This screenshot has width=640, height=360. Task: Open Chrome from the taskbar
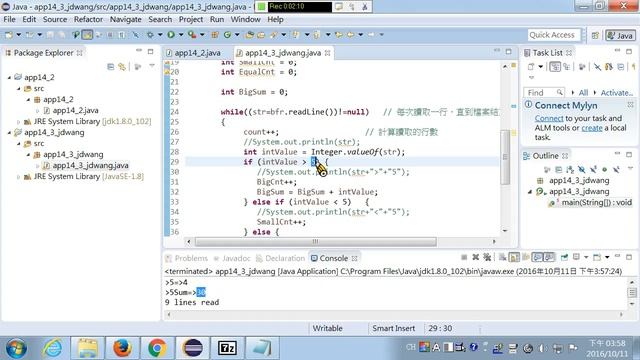click(157, 348)
